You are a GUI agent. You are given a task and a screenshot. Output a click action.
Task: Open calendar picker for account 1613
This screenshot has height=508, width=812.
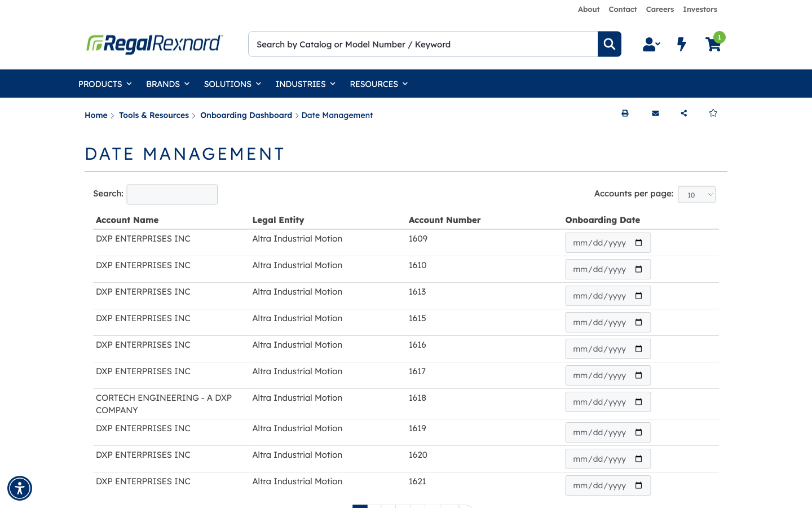click(639, 296)
